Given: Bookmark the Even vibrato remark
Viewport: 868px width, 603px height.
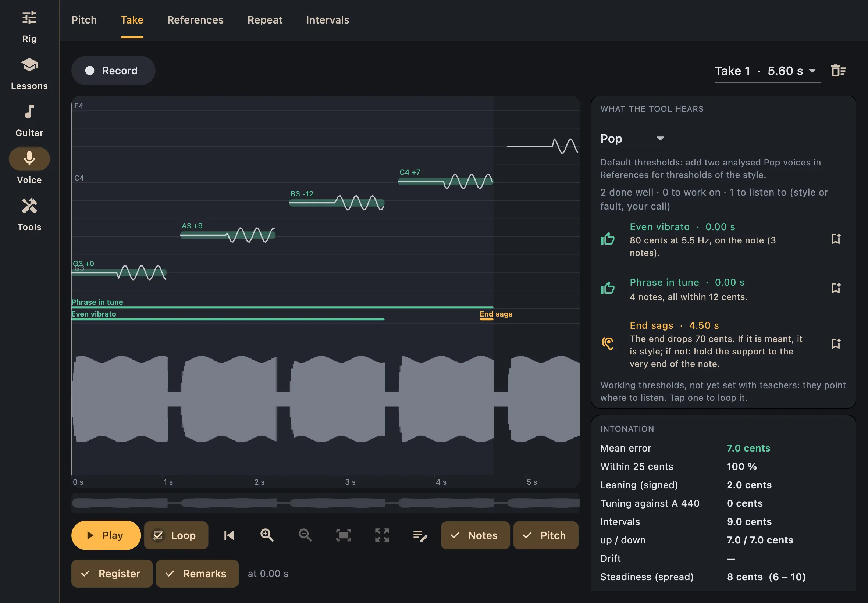Looking at the screenshot, I should coord(836,239).
